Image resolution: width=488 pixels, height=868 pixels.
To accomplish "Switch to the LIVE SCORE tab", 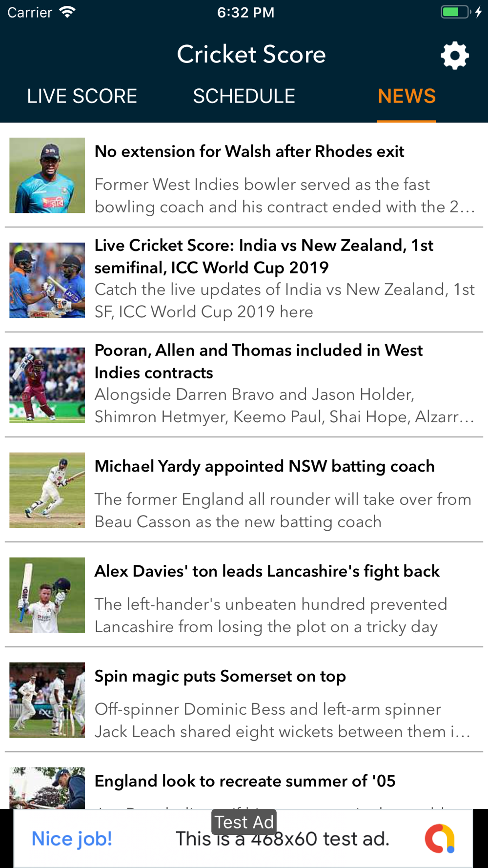I will 82,96.
